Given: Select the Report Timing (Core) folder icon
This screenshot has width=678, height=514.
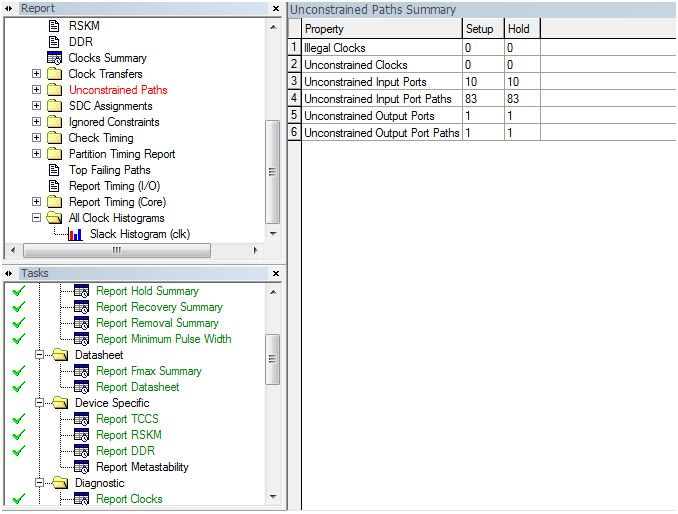Looking at the screenshot, I should [x=54, y=202].
